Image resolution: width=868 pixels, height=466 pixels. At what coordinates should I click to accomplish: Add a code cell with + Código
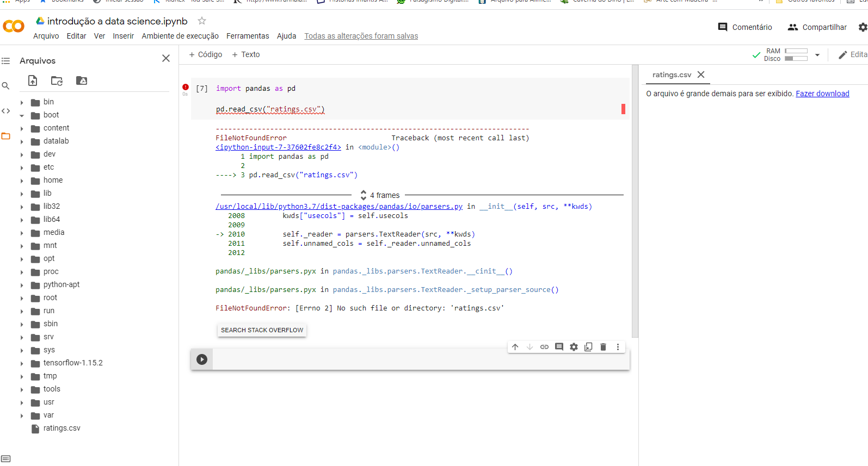click(x=205, y=54)
